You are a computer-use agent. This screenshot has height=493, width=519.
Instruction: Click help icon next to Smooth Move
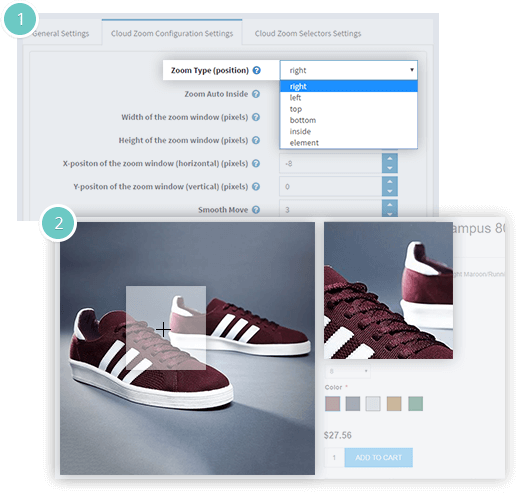point(256,210)
